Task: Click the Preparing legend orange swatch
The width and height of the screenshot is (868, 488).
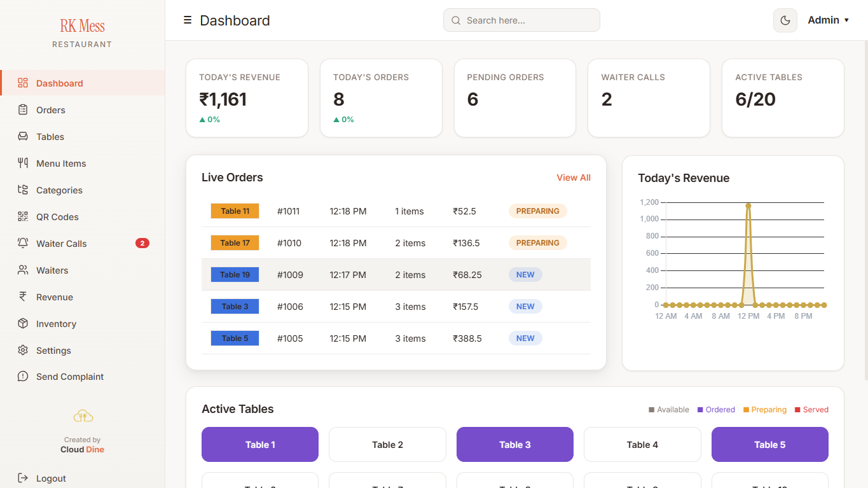Action: pos(746,410)
